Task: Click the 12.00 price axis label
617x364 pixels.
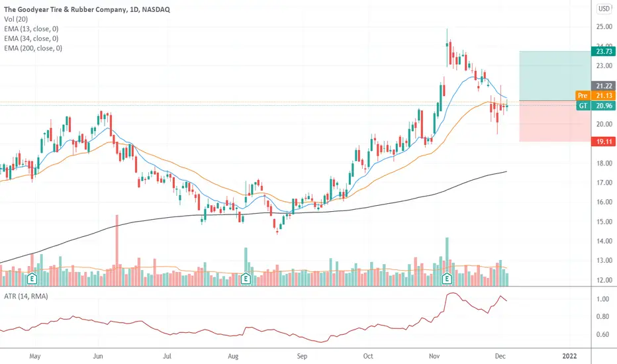Action: [604, 280]
